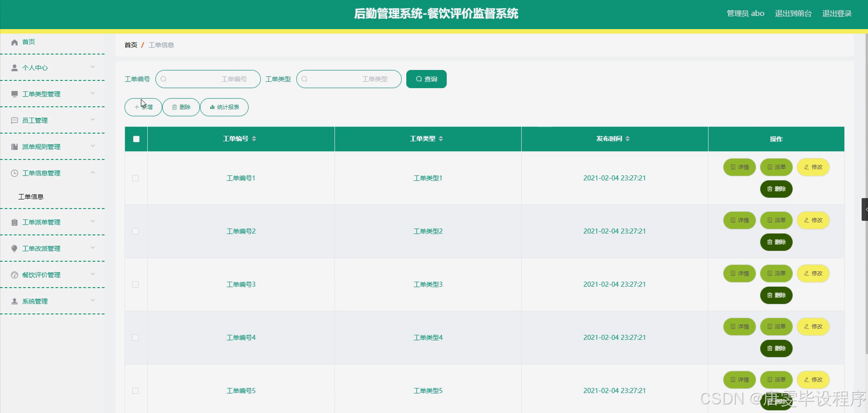Expand 餐饮评价管理 with its chevron
Screen dimensions: 868x413
(x=93, y=274)
